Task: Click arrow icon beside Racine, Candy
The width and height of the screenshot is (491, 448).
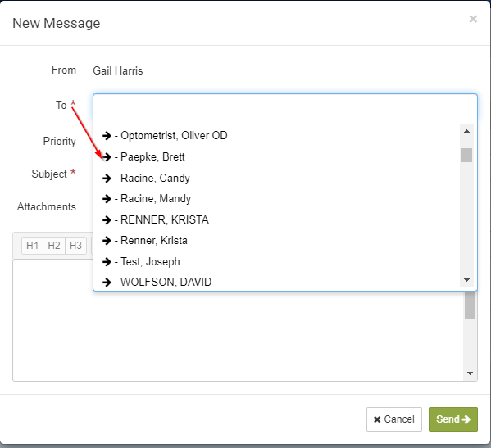Action: pos(107,178)
